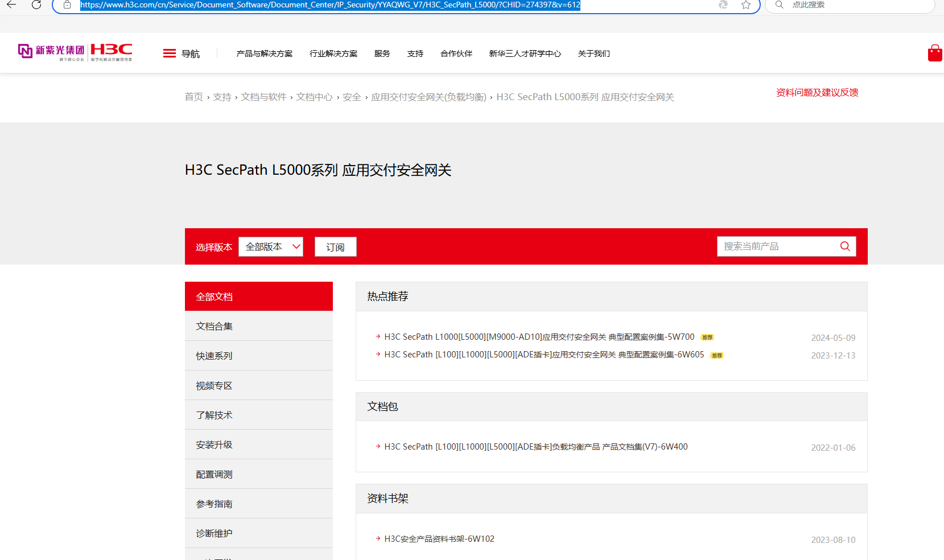944x560 pixels.
Task: Click the date 2023-12-13
Action: coord(833,356)
